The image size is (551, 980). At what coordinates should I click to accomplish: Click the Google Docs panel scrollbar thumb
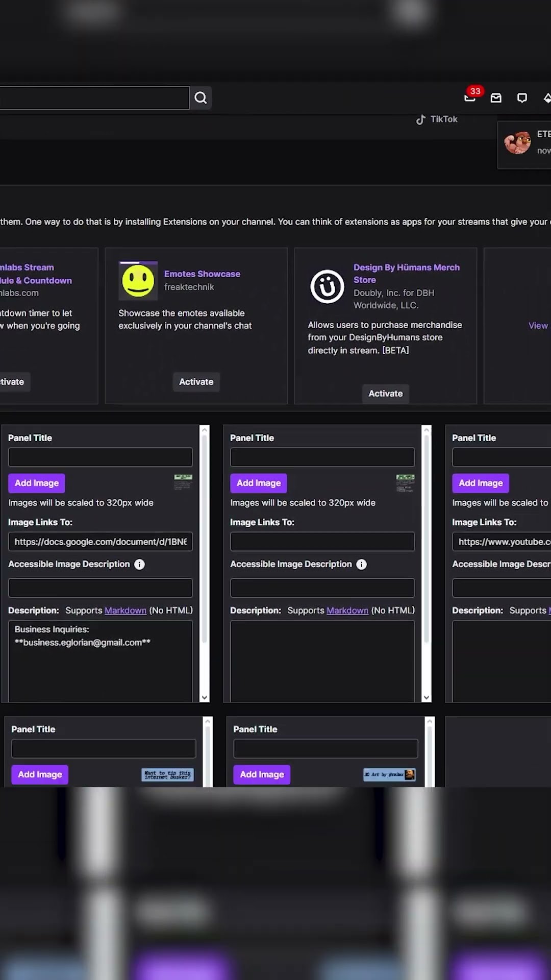click(205, 538)
